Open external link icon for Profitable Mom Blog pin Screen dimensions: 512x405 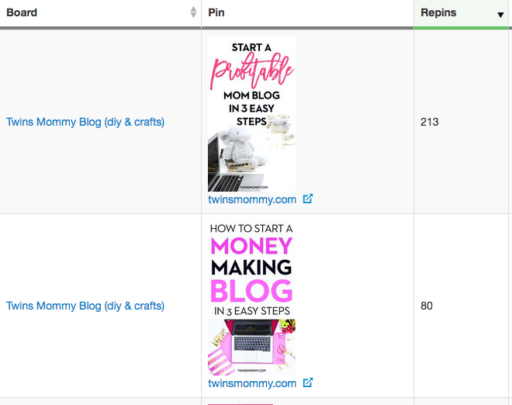(x=308, y=199)
